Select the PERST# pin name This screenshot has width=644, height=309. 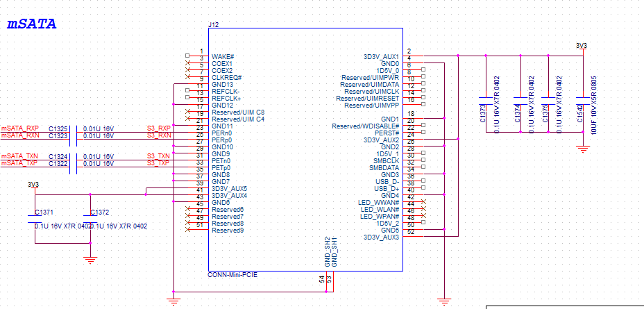click(x=387, y=133)
